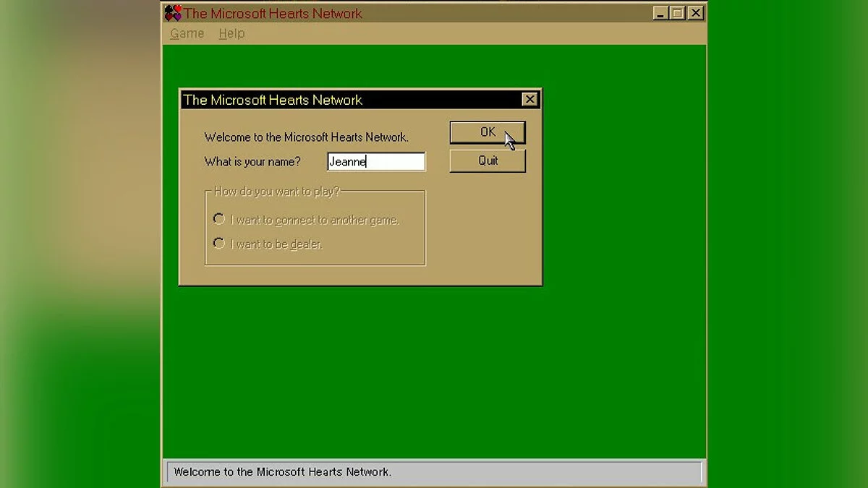Image resolution: width=868 pixels, height=488 pixels.
Task: Click the status bar welcome message
Action: click(283, 472)
